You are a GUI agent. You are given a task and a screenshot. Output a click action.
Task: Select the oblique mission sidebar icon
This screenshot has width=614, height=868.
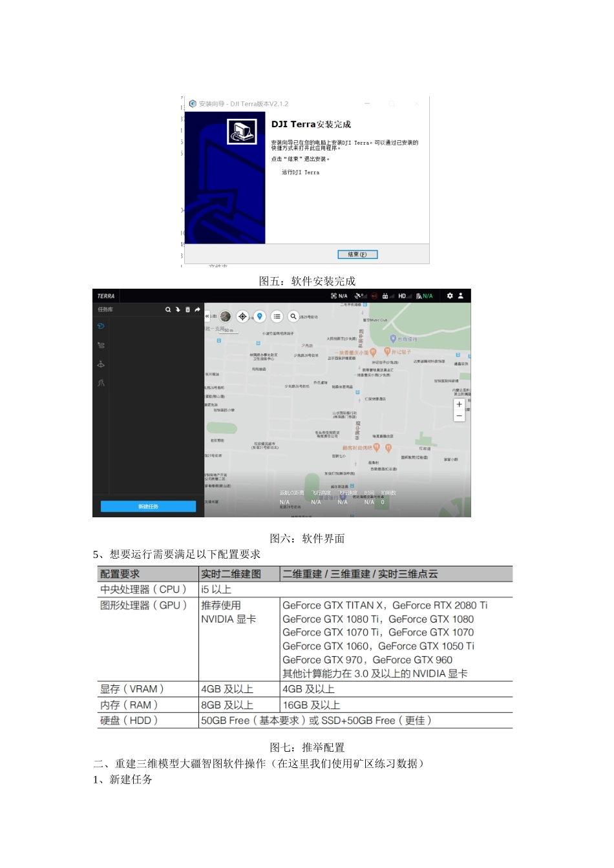101,364
